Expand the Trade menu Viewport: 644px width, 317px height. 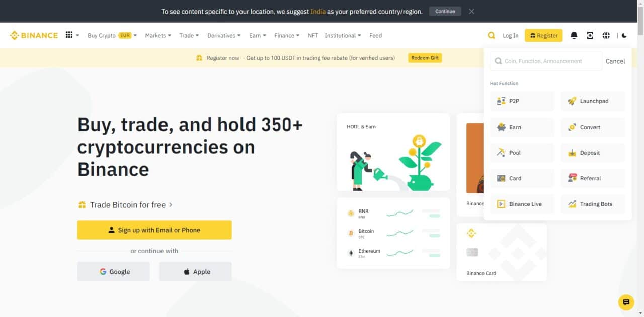tap(189, 35)
